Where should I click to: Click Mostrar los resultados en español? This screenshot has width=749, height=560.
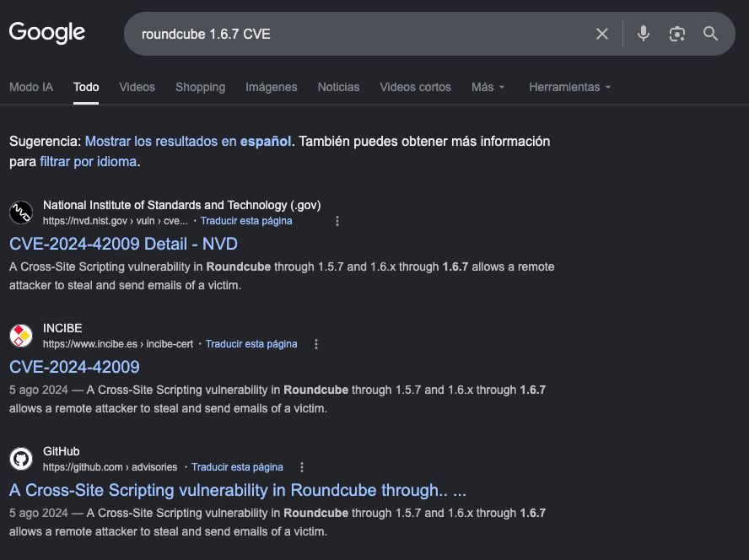(188, 142)
